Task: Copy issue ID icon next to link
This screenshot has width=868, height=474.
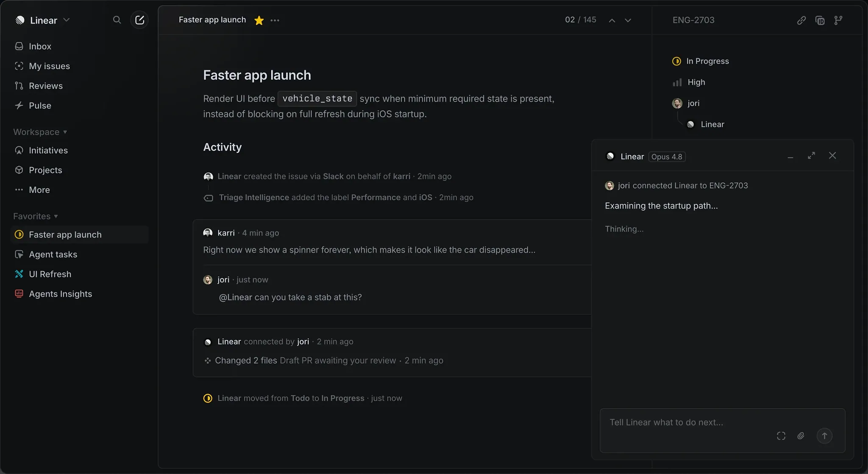Action: click(x=820, y=20)
